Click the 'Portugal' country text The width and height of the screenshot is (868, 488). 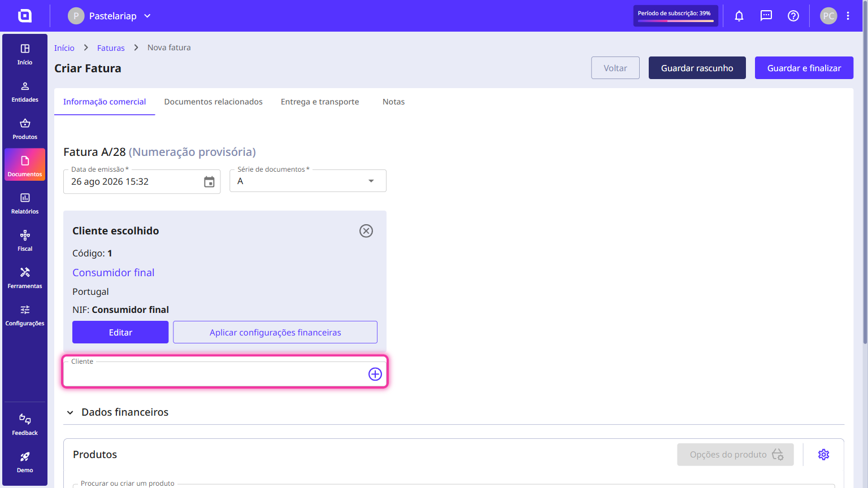coord(90,292)
